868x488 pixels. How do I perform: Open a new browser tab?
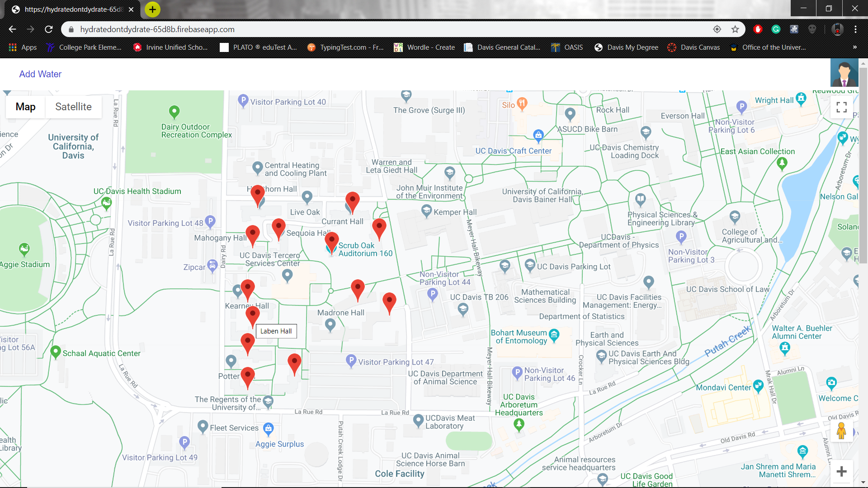coord(152,9)
